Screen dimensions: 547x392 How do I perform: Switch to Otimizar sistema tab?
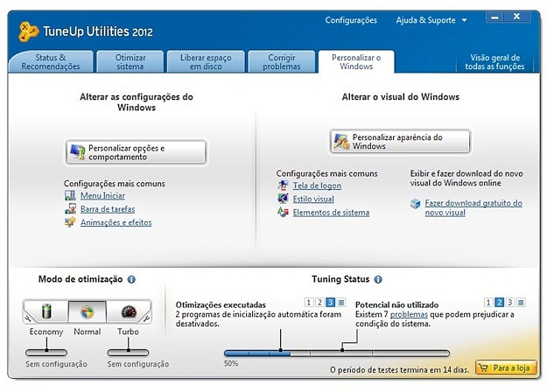pos(130,62)
